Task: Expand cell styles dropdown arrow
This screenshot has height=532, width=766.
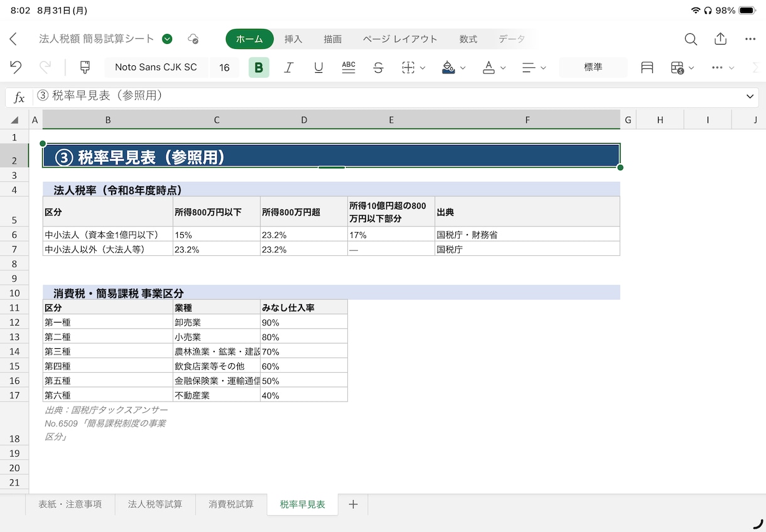Action: (x=692, y=68)
